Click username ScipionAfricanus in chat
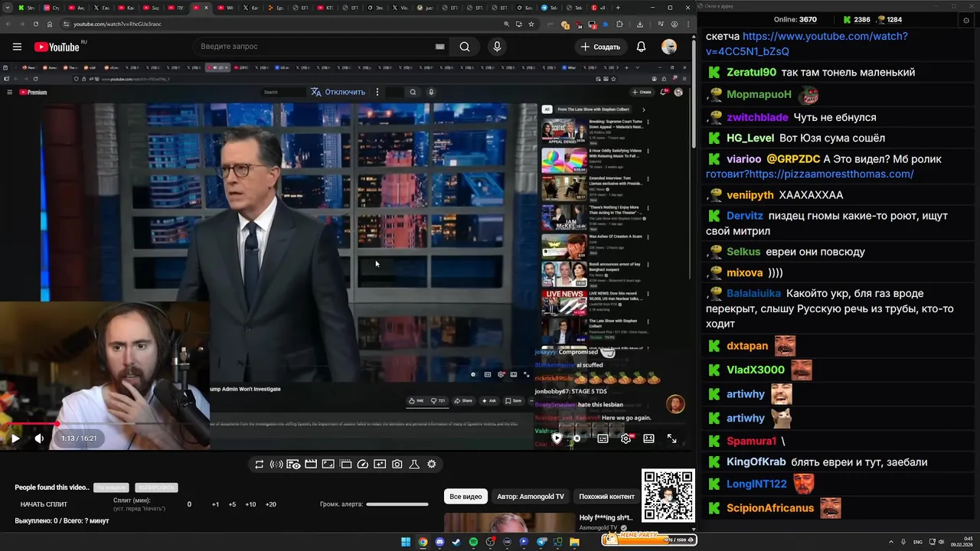This screenshot has width=980, height=551. (x=770, y=508)
